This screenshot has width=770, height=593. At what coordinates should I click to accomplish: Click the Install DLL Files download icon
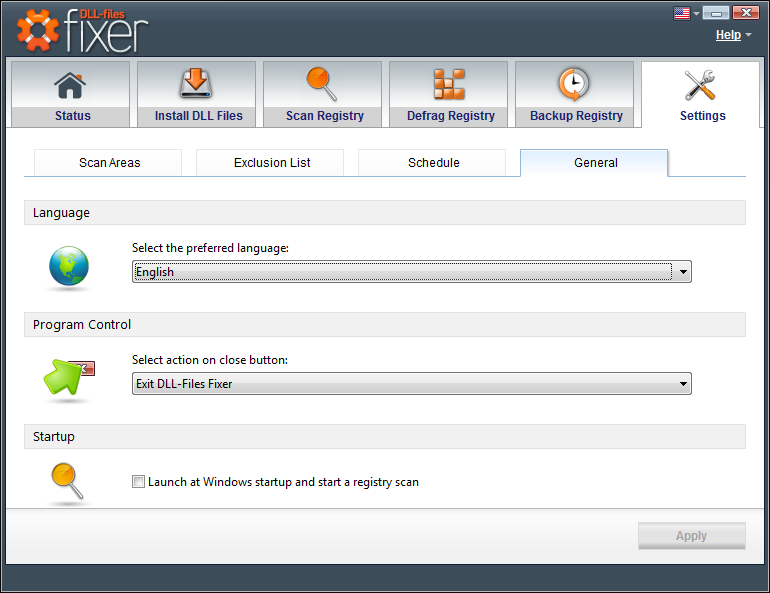196,83
